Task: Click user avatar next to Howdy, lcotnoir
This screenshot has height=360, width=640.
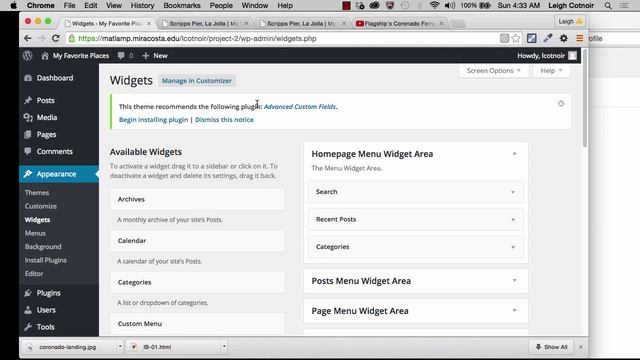Action: tap(573, 56)
